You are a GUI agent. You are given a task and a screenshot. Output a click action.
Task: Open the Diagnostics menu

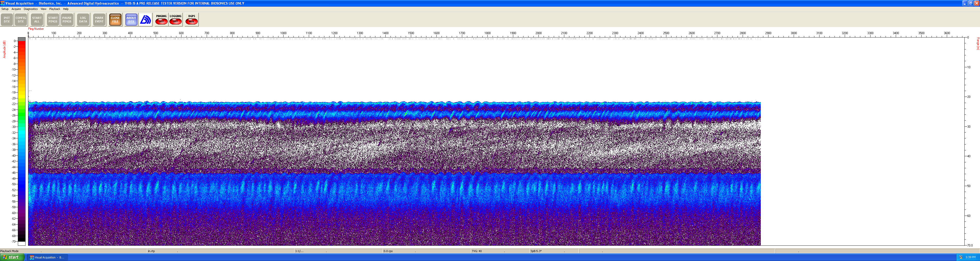click(30, 9)
